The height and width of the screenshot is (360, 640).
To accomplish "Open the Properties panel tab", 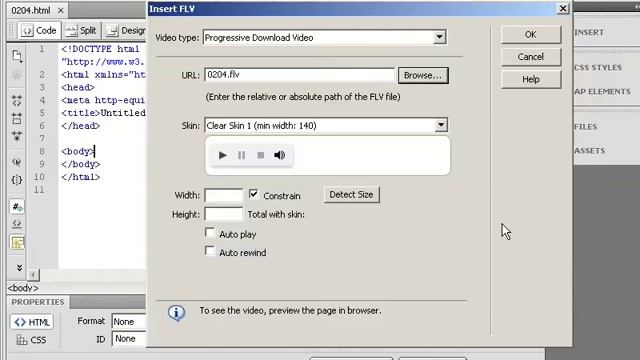I will 38,302.
